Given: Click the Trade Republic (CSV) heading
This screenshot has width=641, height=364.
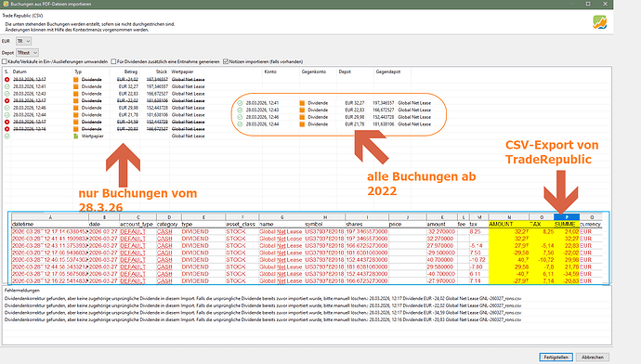Looking at the screenshot, I should (x=22, y=16).
